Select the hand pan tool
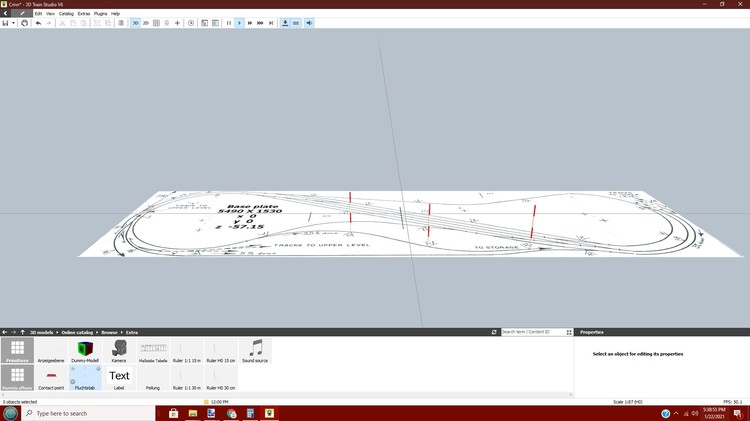Viewport: 750px width, 421px height. click(25, 22)
